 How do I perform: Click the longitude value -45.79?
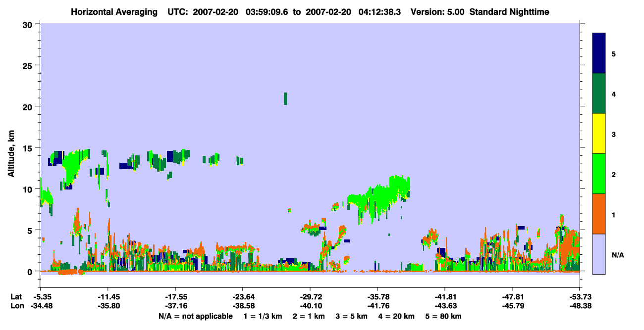[512, 306]
